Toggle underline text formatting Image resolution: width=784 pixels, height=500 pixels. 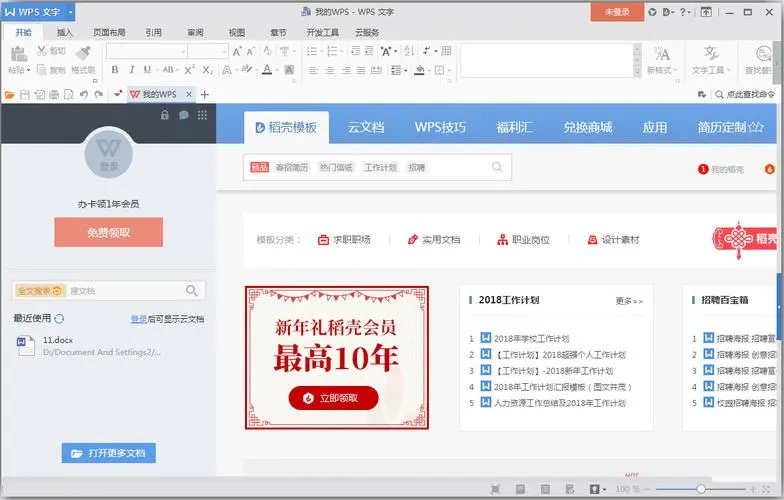[x=147, y=70]
